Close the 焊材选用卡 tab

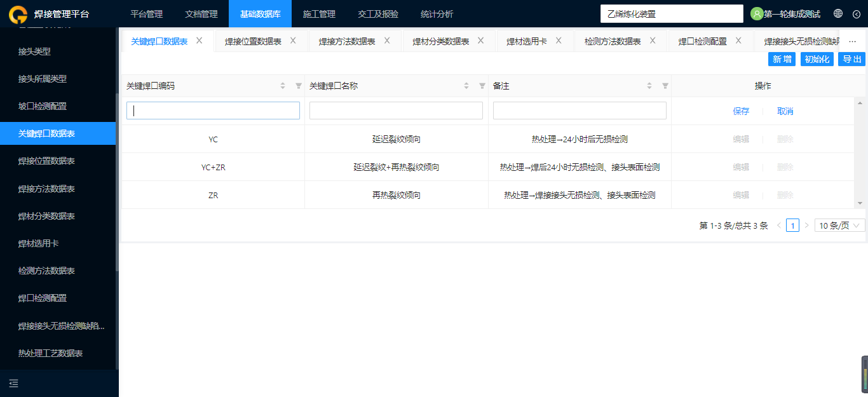point(559,41)
